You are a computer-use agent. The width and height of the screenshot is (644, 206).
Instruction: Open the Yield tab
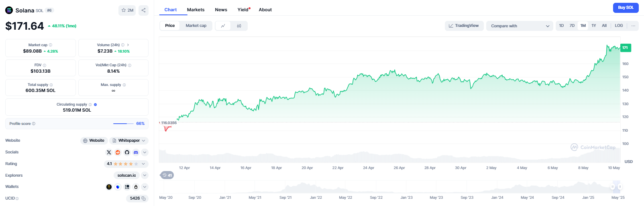[243, 10]
